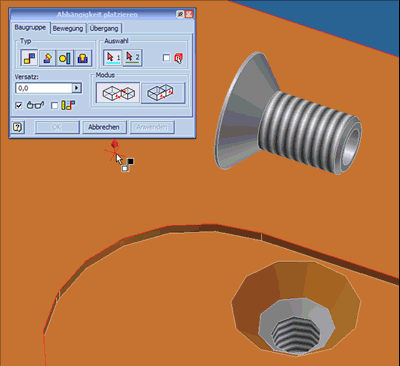Choose the Mate solution mode icon
The height and width of the screenshot is (366, 400).
tap(118, 93)
